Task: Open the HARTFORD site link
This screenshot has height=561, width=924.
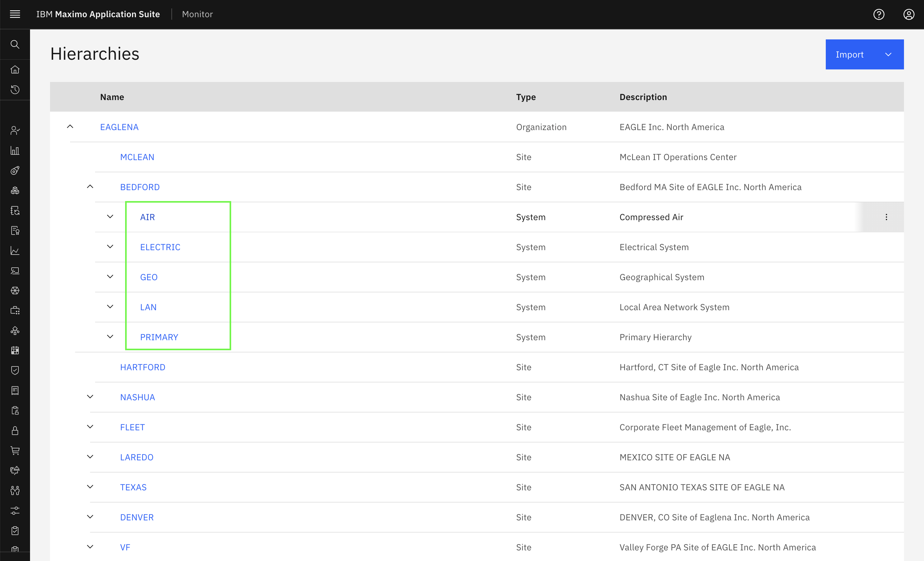Action: pyautogui.click(x=143, y=367)
